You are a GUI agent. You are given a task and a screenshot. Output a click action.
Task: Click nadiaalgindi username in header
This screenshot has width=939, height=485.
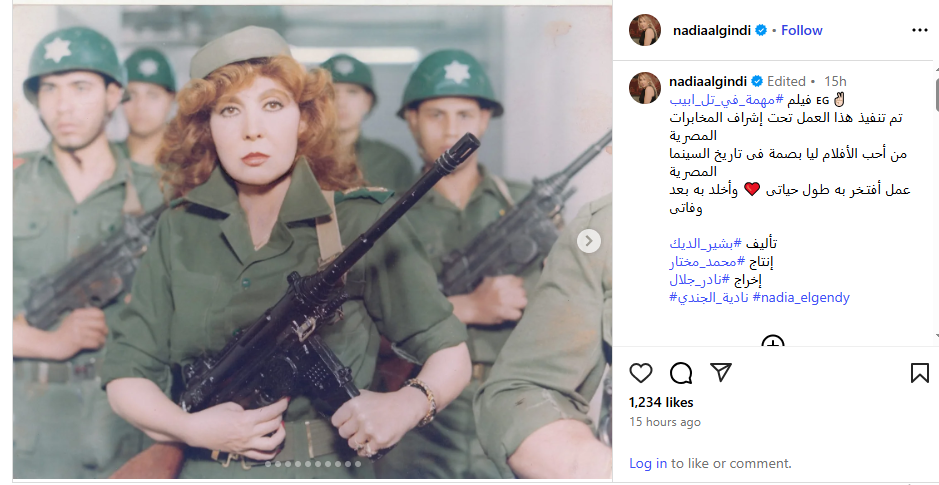pyautogui.click(x=711, y=31)
